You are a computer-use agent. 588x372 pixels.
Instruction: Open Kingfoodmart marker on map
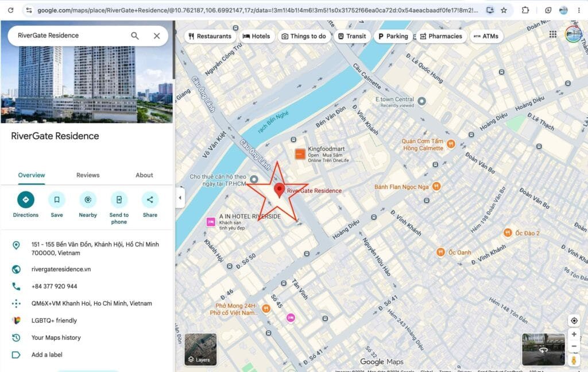(300, 154)
